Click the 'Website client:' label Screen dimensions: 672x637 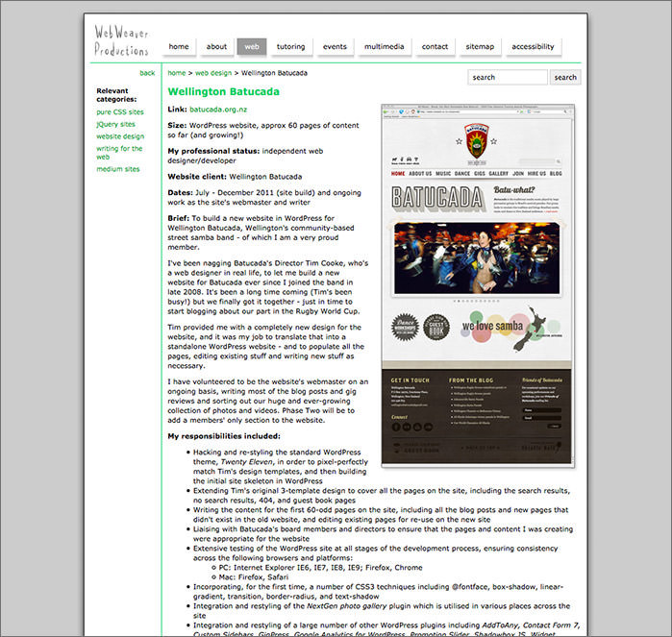[x=197, y=177]
